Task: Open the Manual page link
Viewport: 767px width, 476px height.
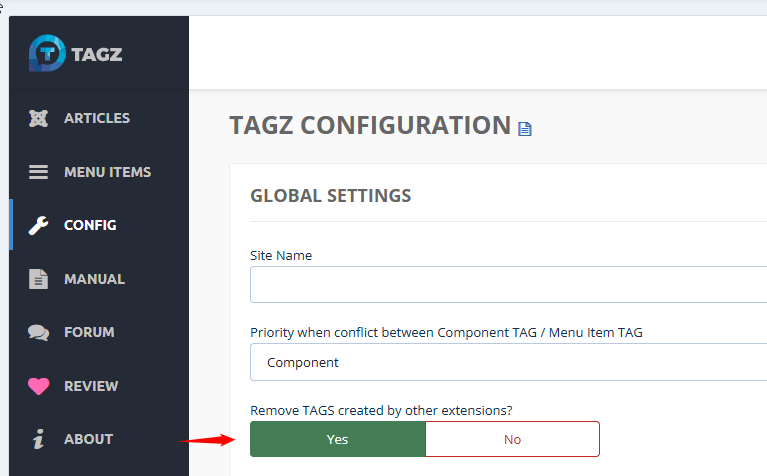Action: [x=94, y=279]
